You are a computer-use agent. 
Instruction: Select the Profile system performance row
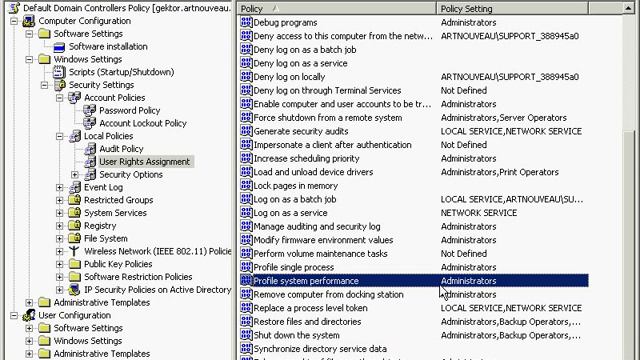414,281
